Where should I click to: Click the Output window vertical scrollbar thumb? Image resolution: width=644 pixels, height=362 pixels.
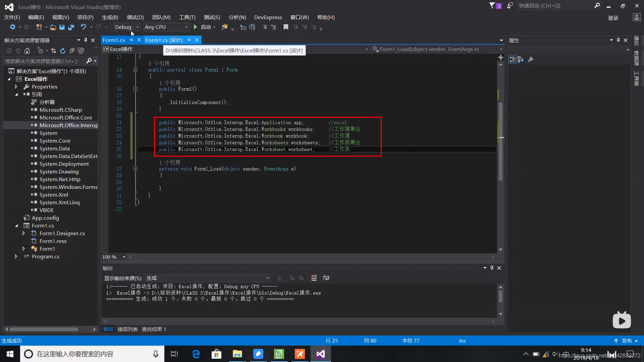tap(501, 297)
